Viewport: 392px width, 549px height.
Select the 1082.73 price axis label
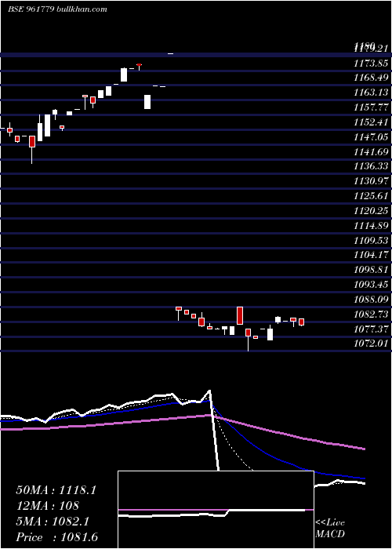(371, 314)
